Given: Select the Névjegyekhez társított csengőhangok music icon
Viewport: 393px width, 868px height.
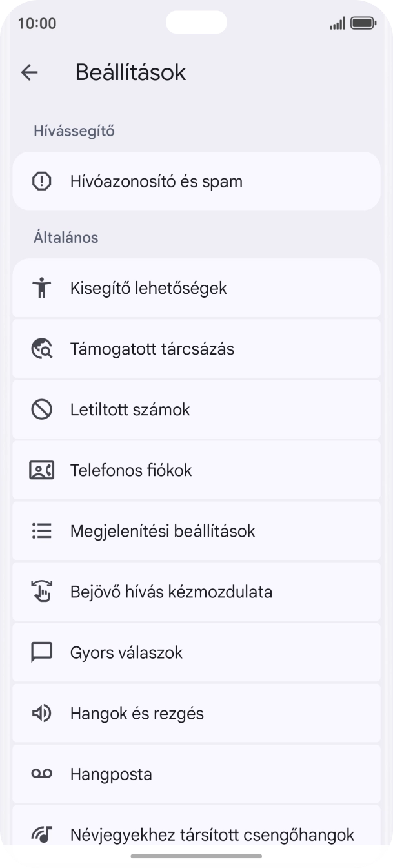Looking at the screenshot, I should (41, 834).
